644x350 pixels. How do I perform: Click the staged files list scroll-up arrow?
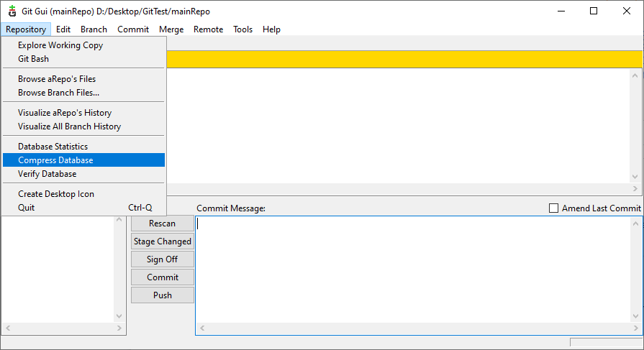tap(119, 220)
